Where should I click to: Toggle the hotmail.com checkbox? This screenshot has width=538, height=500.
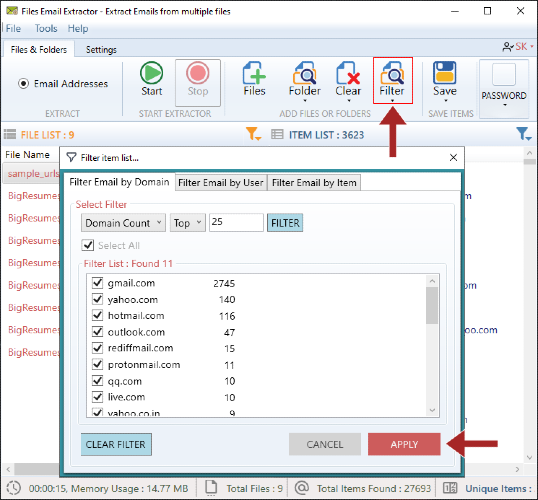tap(97, 315)
